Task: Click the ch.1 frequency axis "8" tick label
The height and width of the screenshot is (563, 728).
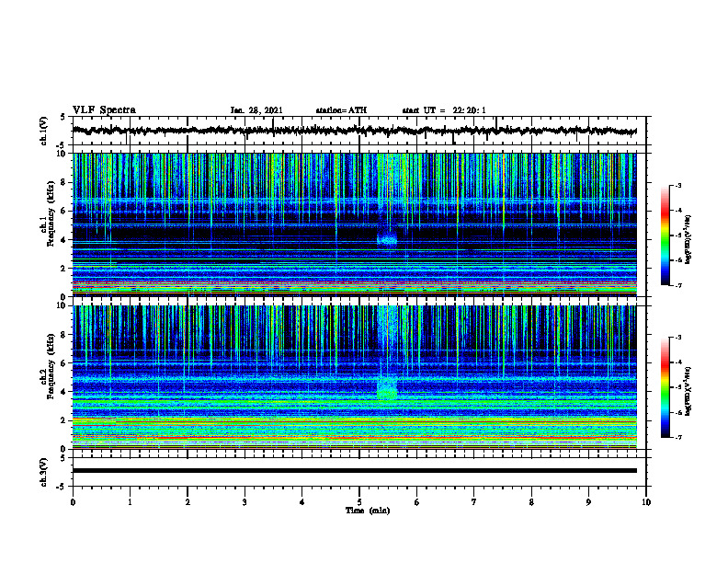Action: tap(64, 183)
